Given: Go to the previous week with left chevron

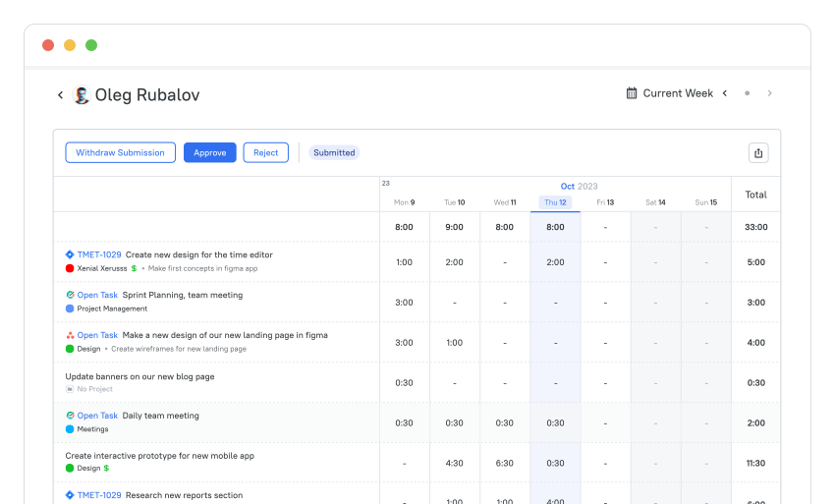Looking at the screenshot, I should [725, 93].
